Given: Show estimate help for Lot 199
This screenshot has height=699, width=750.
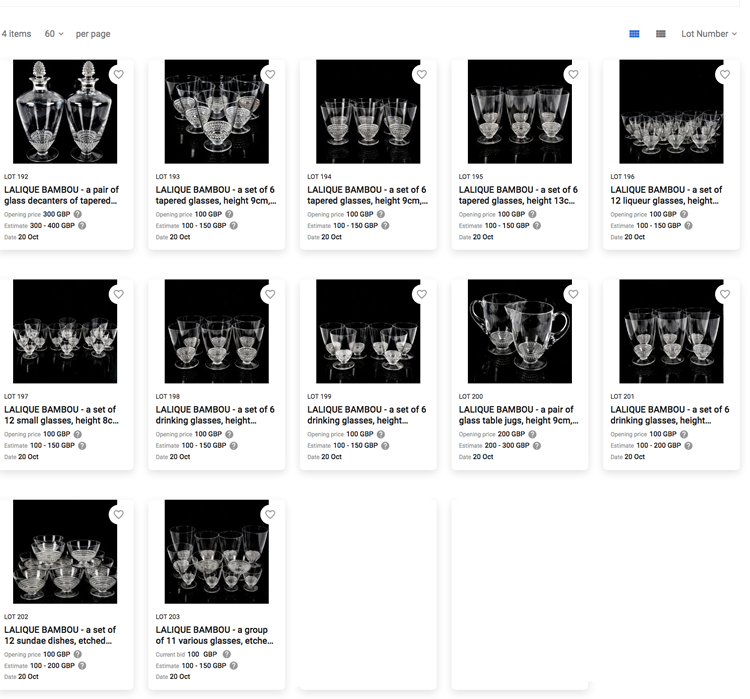Looking at the screenshot, I should (385, 445).
